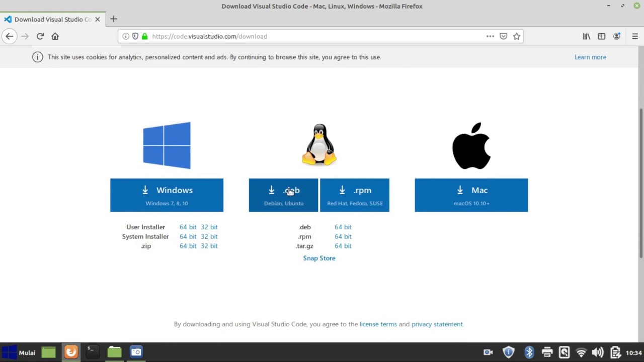Open Firefox from the taskbar
This screenshot has height=362, width=644.
pyautogui.click(x=71, y=352)
